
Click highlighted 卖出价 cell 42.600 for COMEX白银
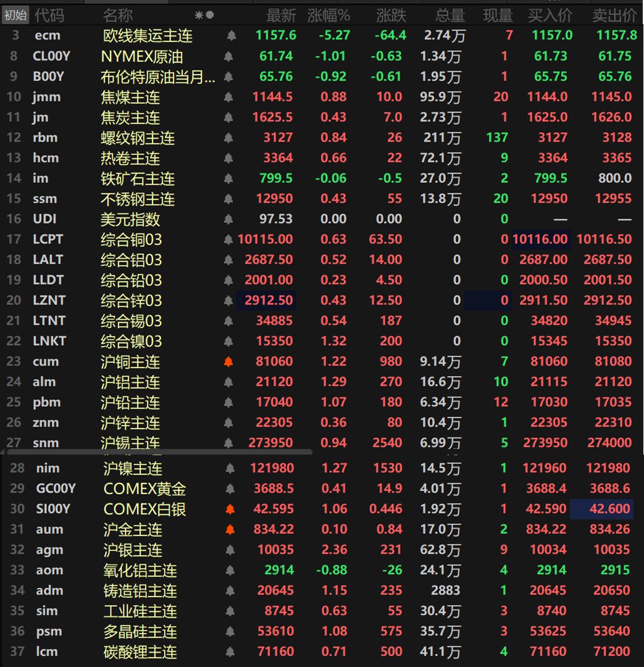tap(601, 510)
